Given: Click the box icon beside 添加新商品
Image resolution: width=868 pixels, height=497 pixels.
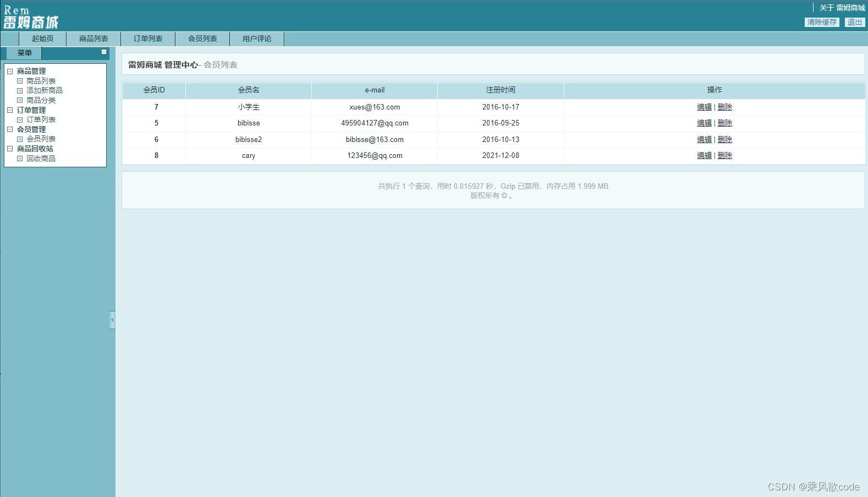Looking at the screenshot, I should click(x=20, y=90).
